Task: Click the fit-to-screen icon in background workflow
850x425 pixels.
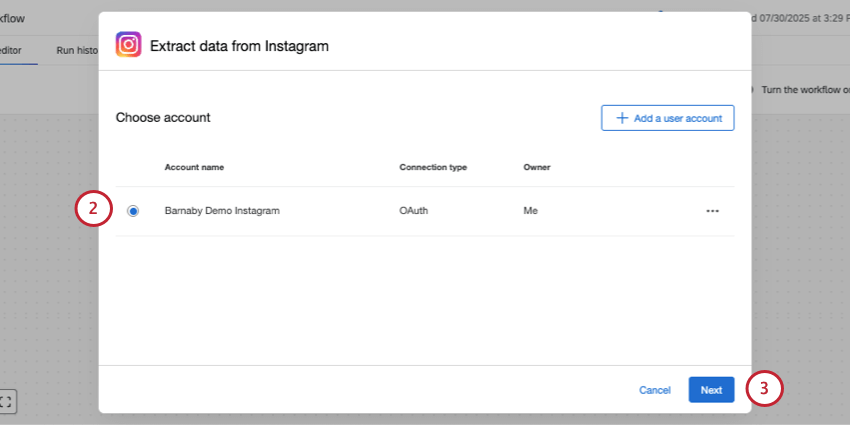Action: [x=7, y=402]
